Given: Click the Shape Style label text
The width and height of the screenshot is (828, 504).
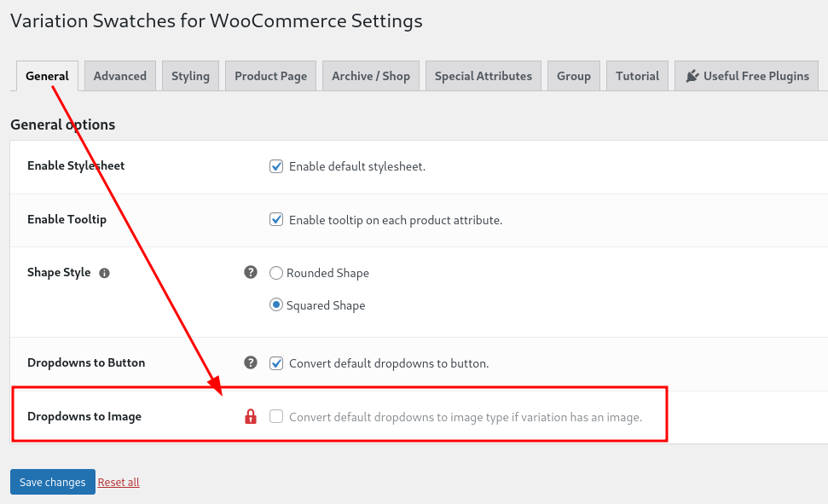Looking at the screenshot, I should pyautogui.click(x=59, y=273).
